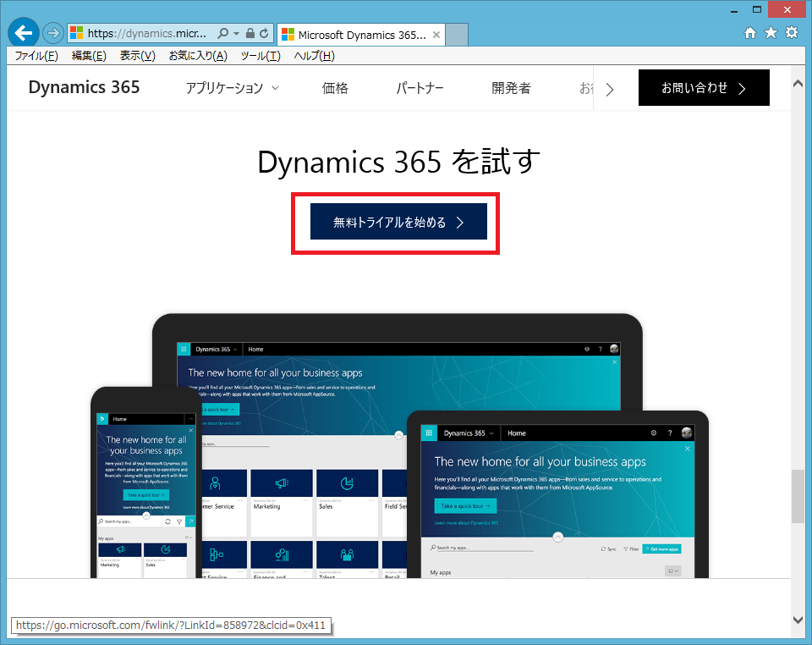Expand the アプリケーション dropdown
The height and width of the screenshot is (645, 812).
(233, 88)
